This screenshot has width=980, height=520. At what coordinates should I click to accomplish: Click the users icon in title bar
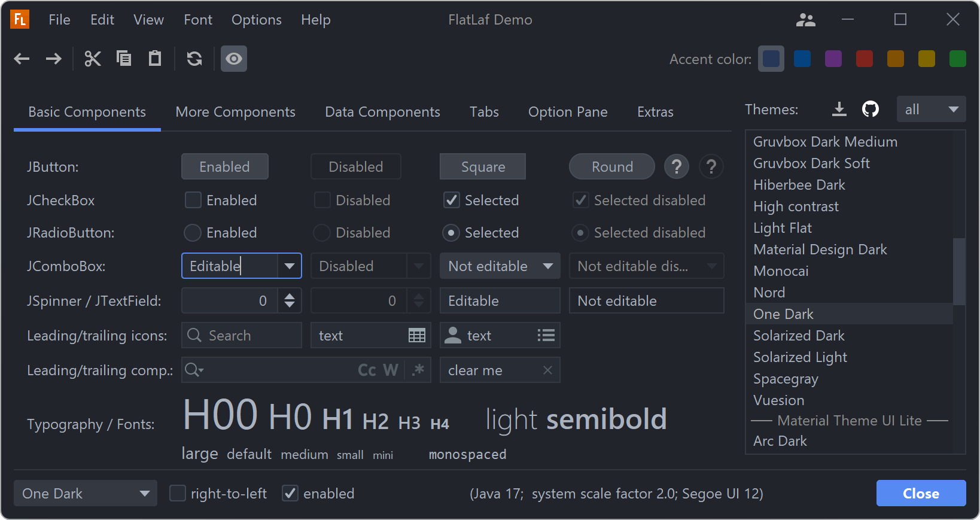[x=806, y=20]
